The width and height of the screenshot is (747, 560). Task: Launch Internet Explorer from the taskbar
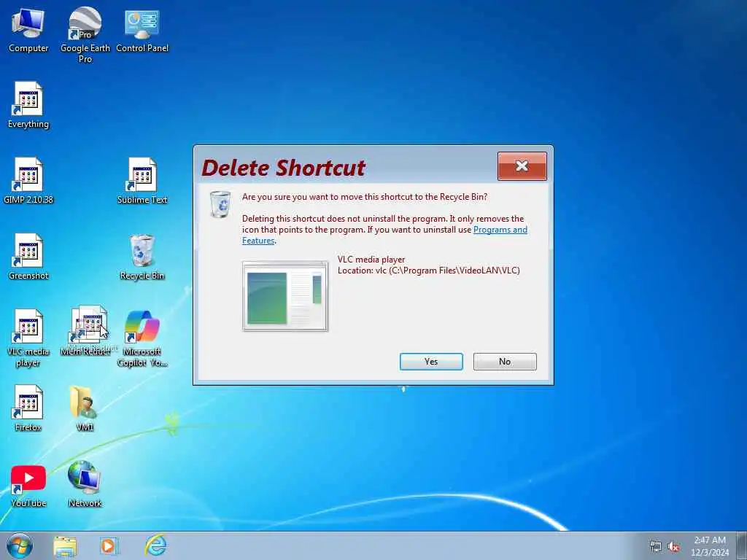coord(156,545)
